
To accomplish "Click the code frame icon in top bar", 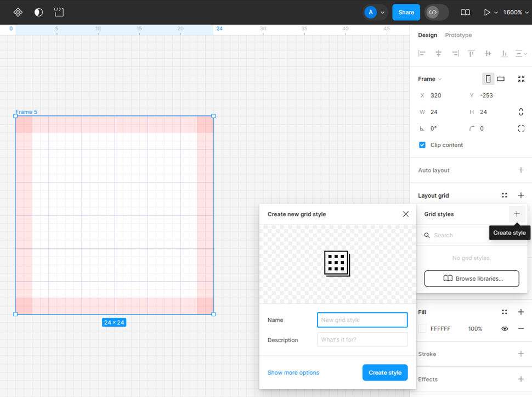I will click(x=59, y=12).
